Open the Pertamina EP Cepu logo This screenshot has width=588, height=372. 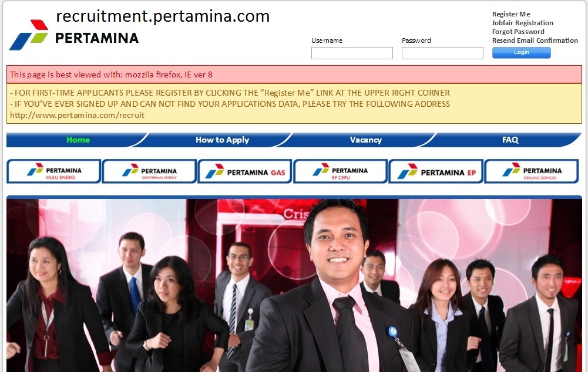pyautogui.click(x=341, y=171)
